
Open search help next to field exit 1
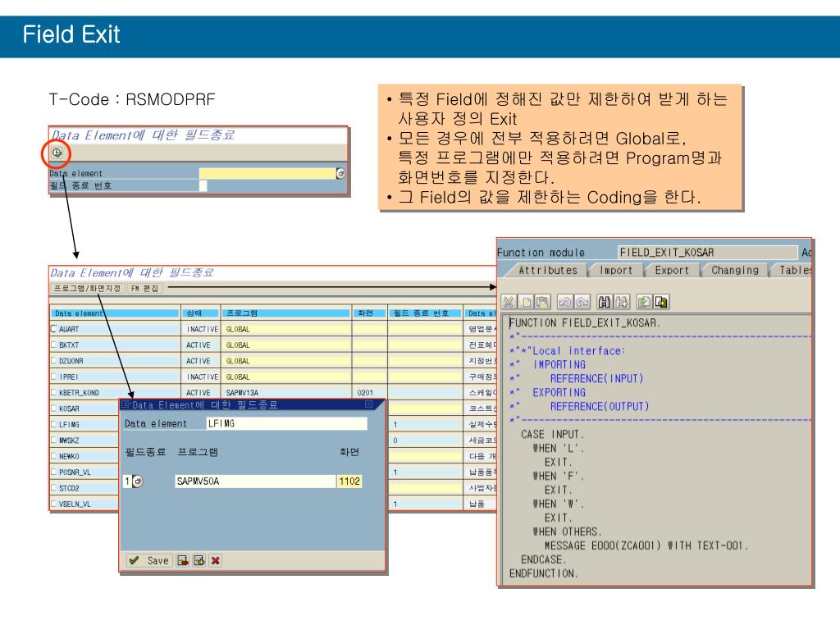pyautogui.click(x=138, y=481)
